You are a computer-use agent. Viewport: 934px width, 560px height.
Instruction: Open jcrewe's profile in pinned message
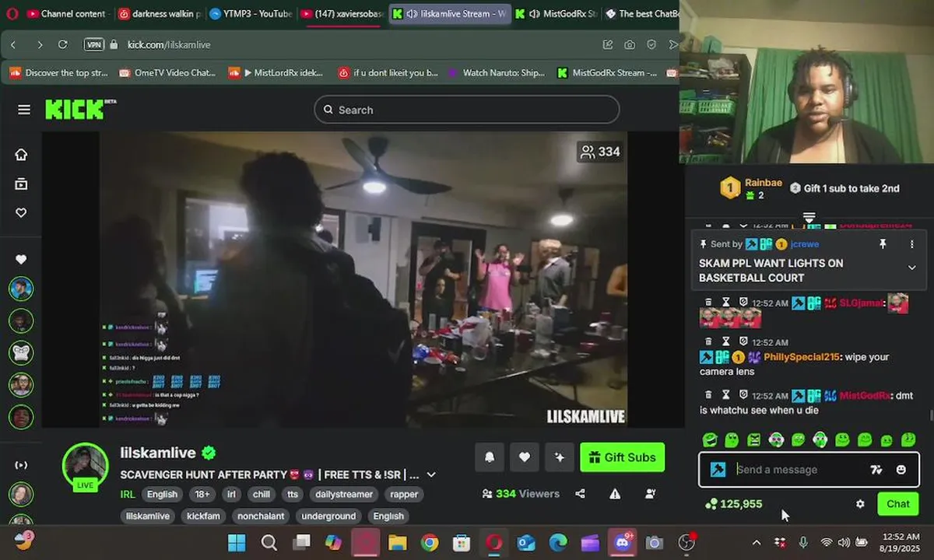[x=805, y=244]
